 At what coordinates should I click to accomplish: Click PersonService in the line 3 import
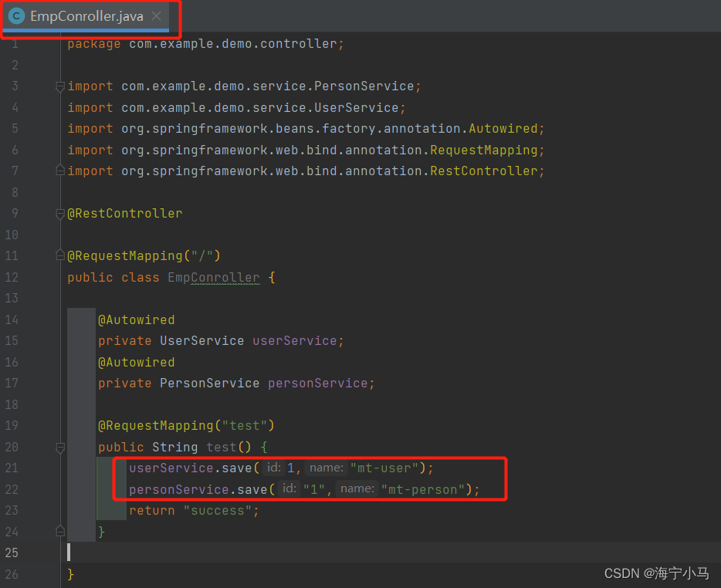pyautogui.click(x=364, y=86)
